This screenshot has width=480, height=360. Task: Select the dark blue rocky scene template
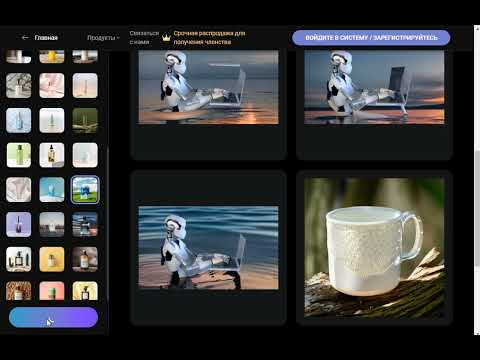(x=85, y=224)
